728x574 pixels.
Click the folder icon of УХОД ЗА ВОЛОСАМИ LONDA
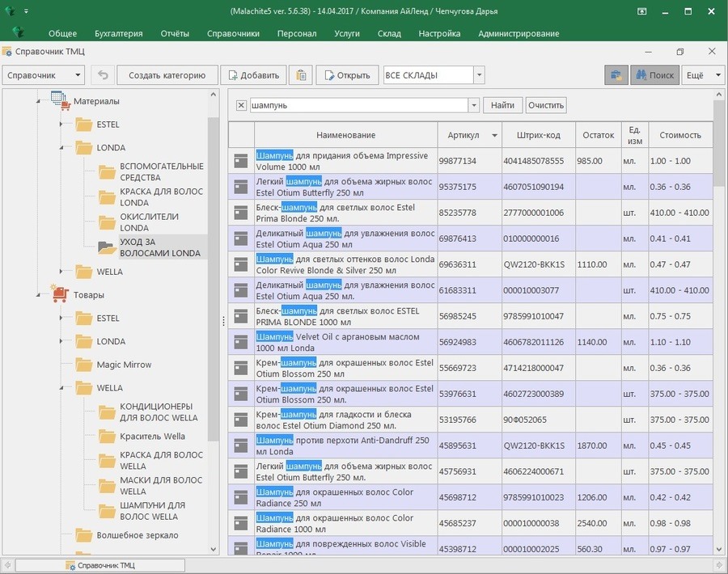108,247
